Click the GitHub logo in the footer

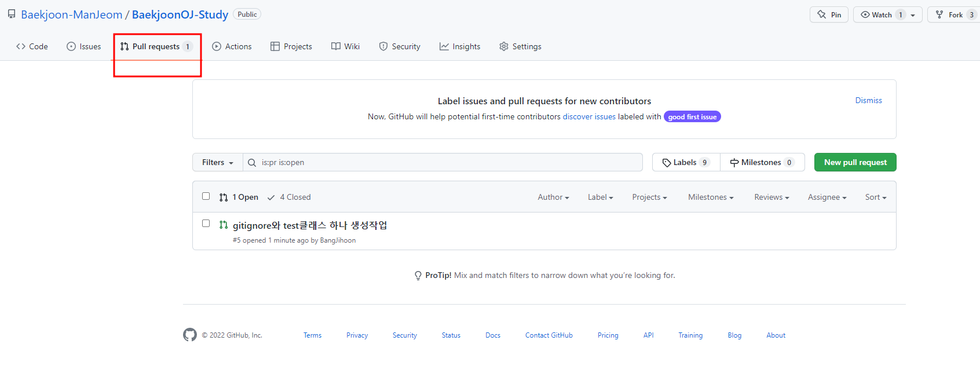(x=190, y=335)
